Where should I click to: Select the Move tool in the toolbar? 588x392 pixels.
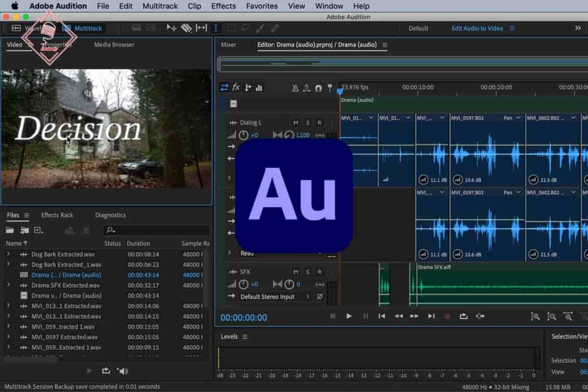[171, 28]
